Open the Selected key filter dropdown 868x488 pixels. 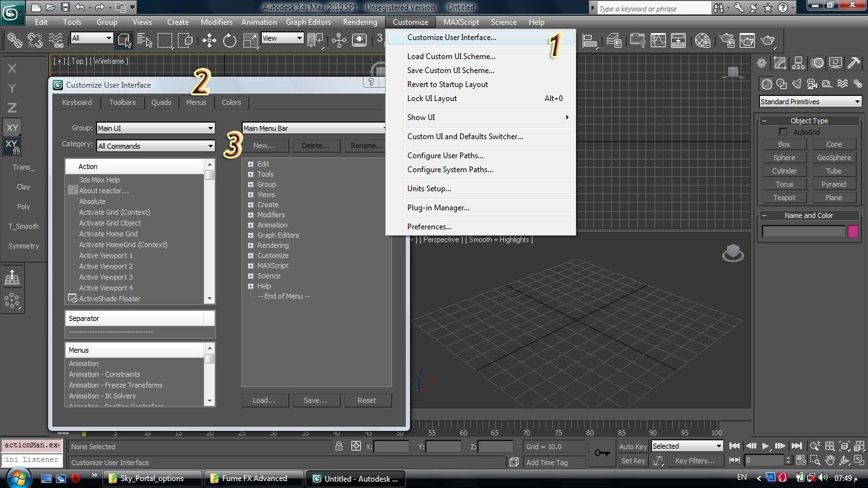(x=687, y=446)
